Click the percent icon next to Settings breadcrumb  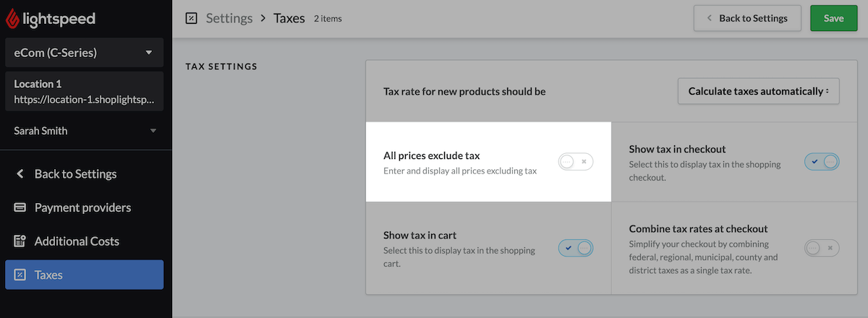[192, 18]
